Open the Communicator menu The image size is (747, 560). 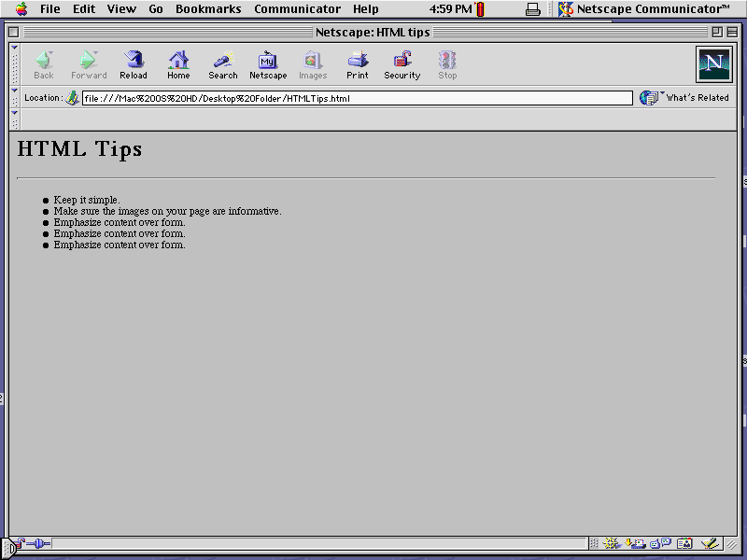(x=297, y=8)
